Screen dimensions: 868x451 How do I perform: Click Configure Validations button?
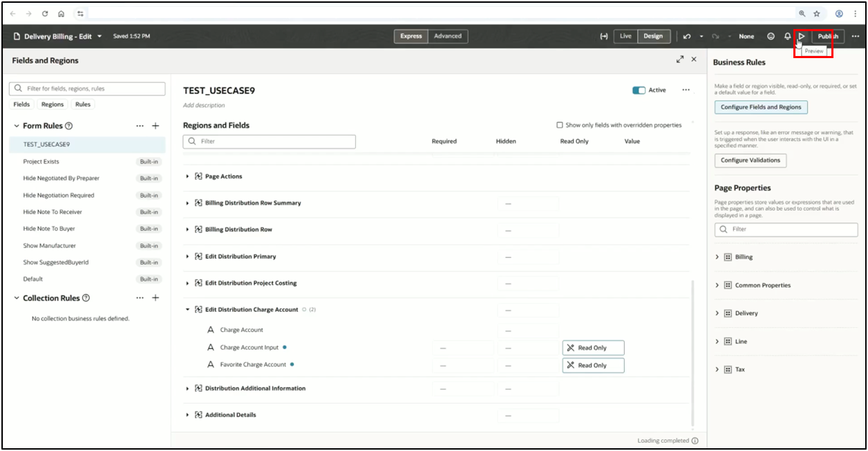click(x=750, y=160)
